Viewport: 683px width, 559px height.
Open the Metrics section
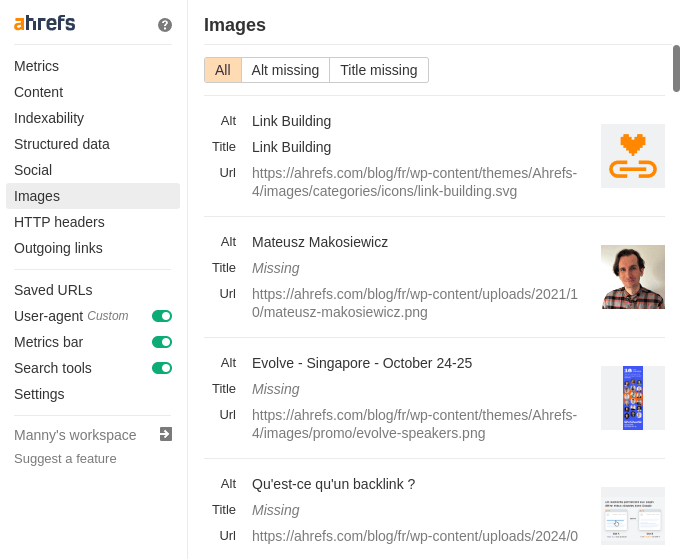tap(36, 66)
